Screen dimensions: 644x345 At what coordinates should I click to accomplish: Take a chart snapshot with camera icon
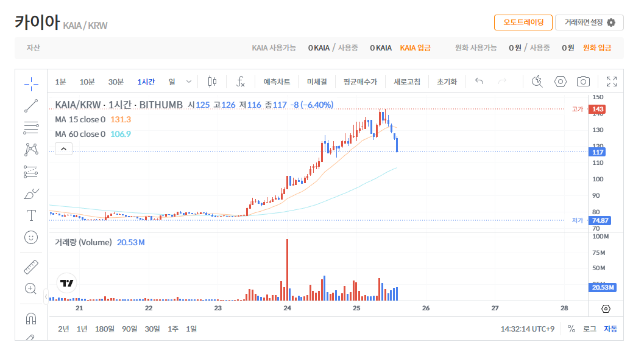pos(583,82)
